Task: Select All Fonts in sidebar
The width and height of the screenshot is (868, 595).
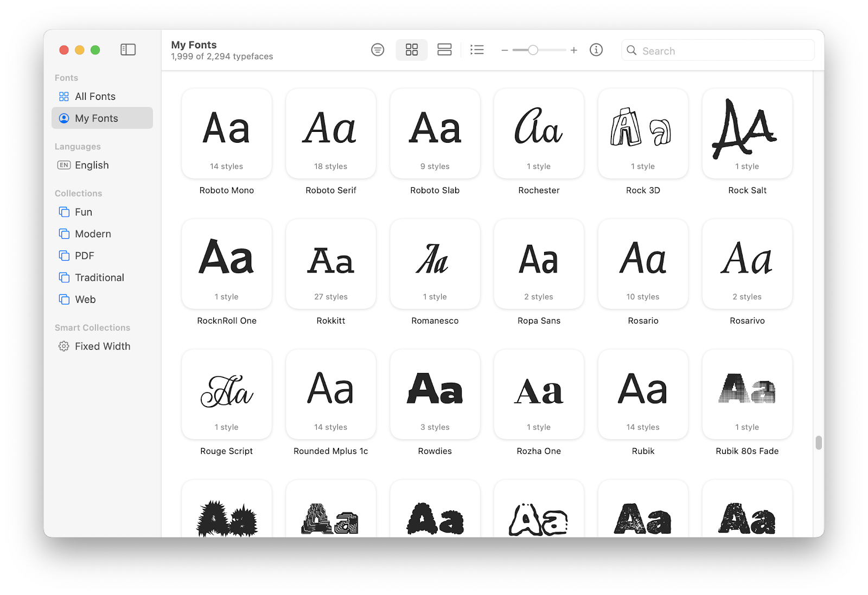Action: coord(102,97)
